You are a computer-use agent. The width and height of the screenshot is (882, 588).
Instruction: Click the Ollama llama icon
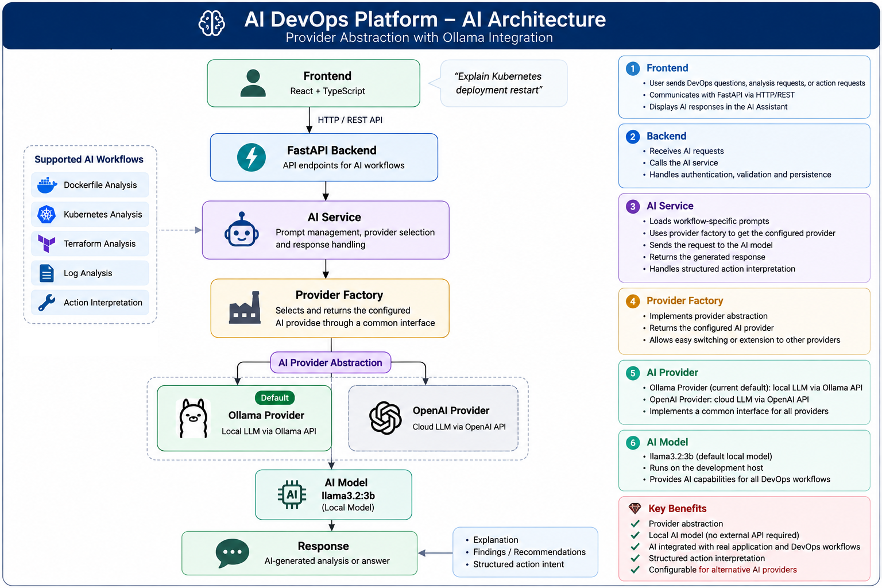pyautogui.click(x=194, y=418)
